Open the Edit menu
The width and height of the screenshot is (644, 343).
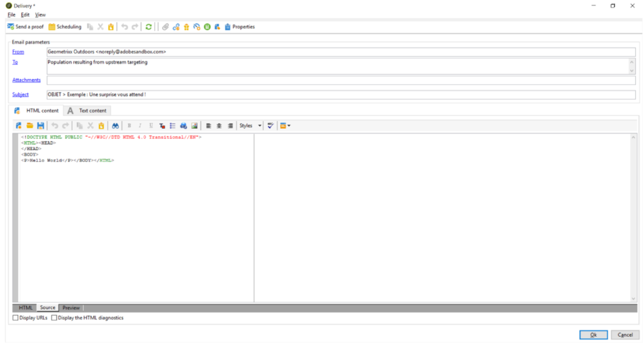25,14
